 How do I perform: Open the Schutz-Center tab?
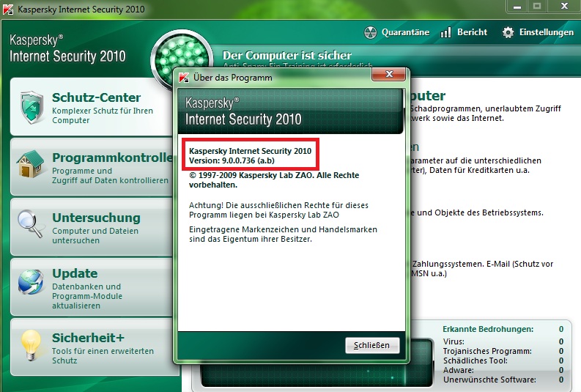(x=91, y=107)
